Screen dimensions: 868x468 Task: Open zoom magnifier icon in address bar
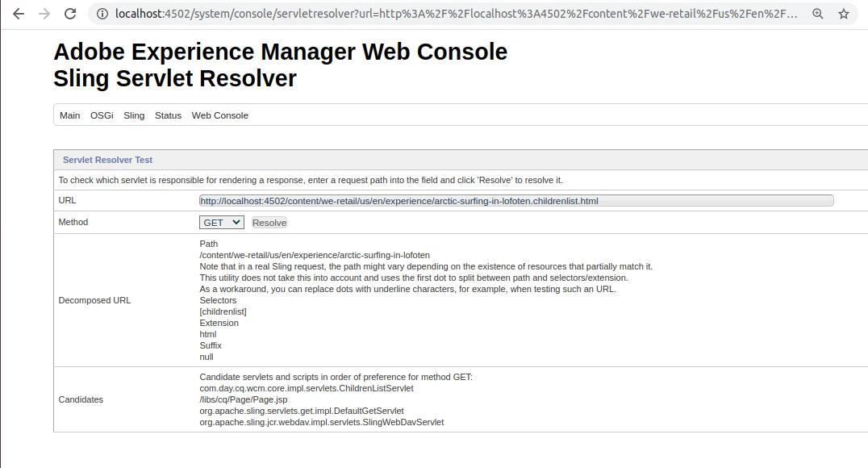click(x=818, y=14)
